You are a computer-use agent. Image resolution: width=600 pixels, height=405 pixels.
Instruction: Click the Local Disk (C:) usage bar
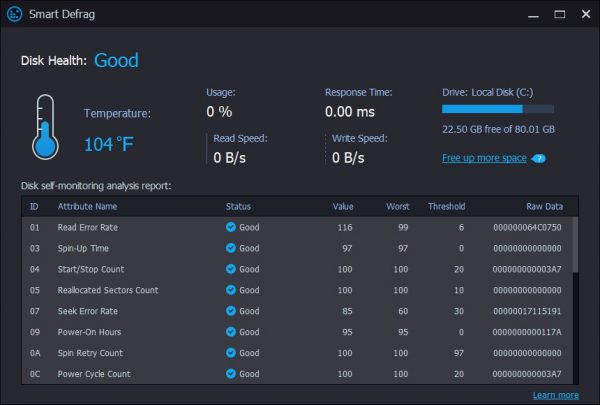point(498,109)
